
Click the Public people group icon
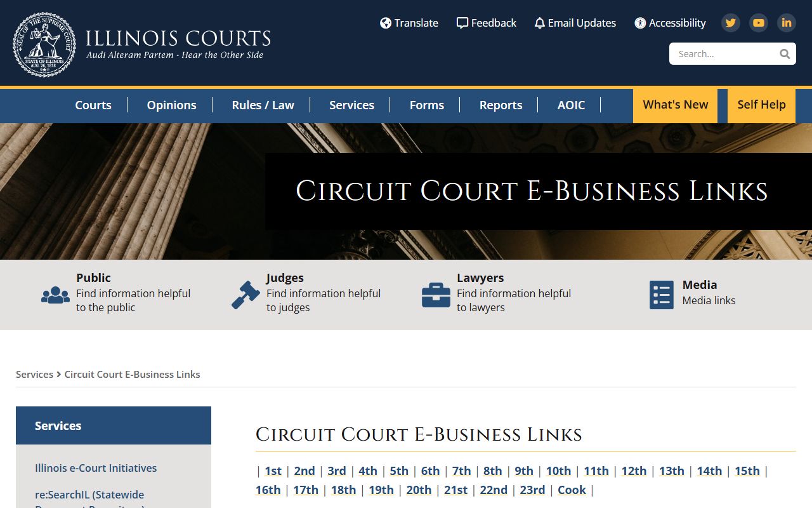(55, 295)
